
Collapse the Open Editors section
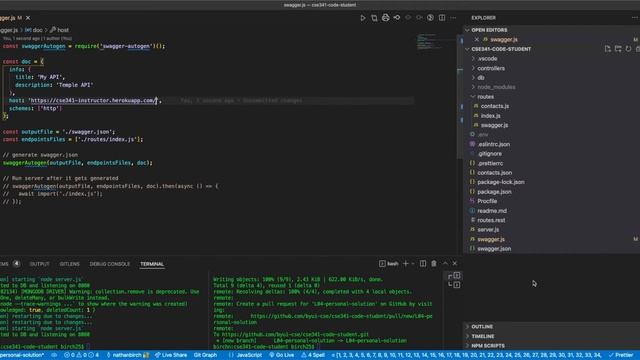click(489, 30)
